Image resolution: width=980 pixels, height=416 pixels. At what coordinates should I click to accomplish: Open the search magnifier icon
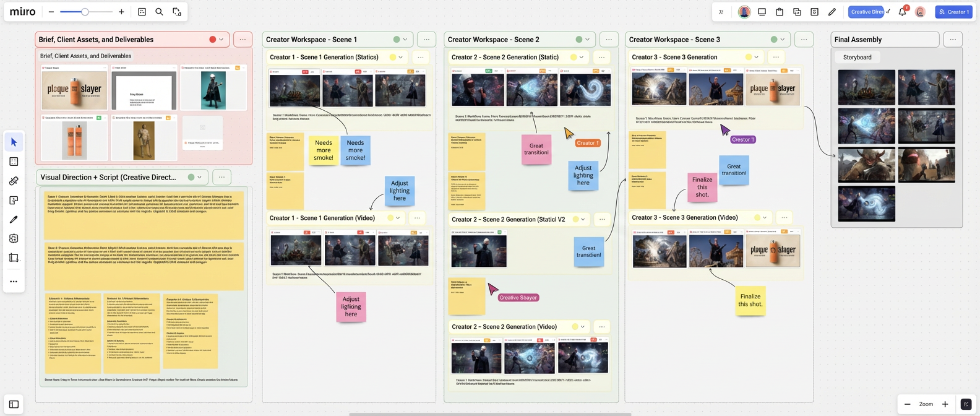[159, 12]
